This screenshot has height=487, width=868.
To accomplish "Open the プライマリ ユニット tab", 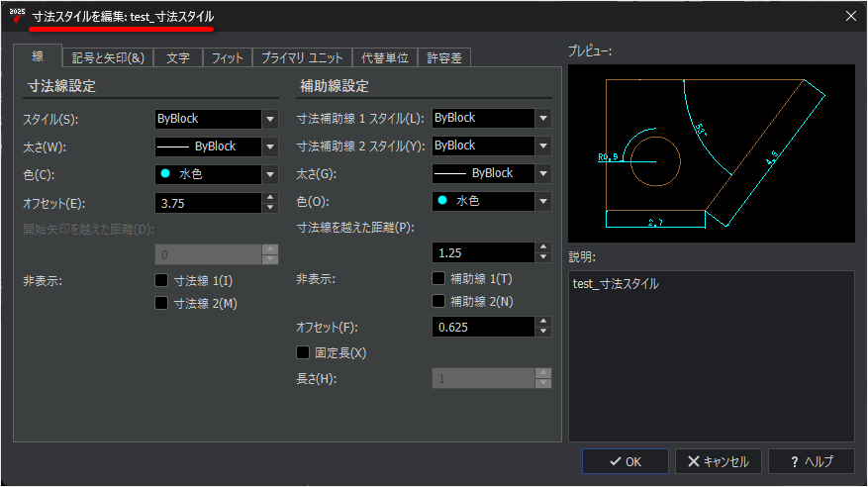I will tap(302, 57).
